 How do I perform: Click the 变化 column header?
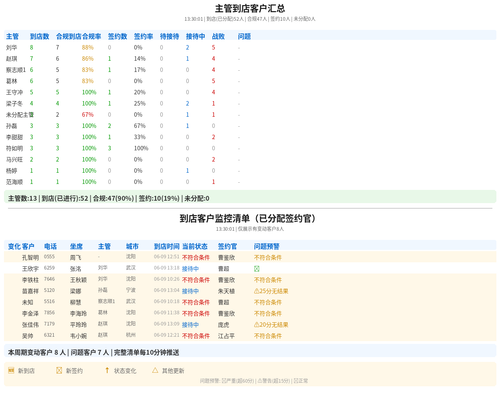(14, 246)
